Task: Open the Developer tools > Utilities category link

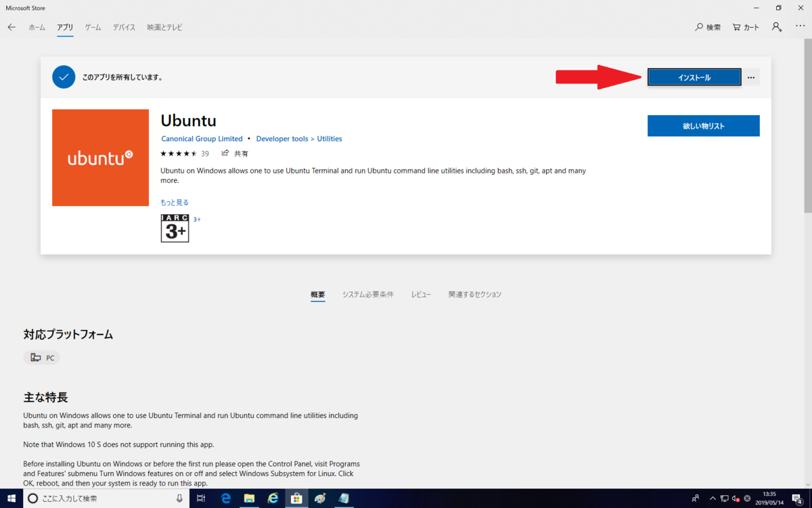Action: 299,139
